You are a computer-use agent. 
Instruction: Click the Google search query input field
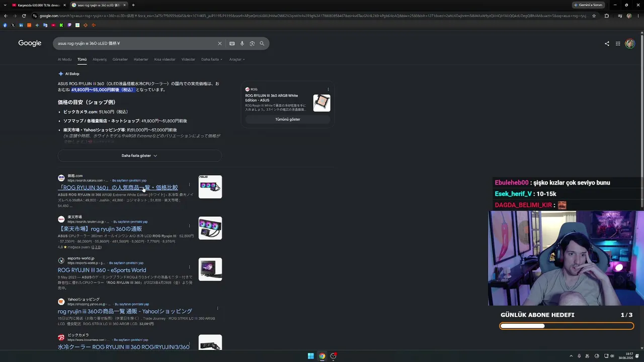136,43
